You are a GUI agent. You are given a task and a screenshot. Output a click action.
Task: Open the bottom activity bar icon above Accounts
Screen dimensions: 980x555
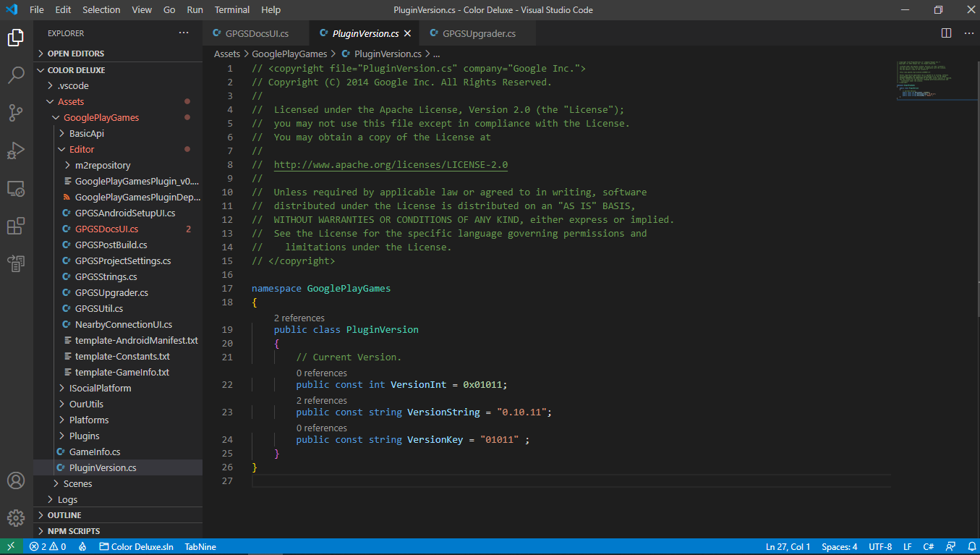(16, 263)
